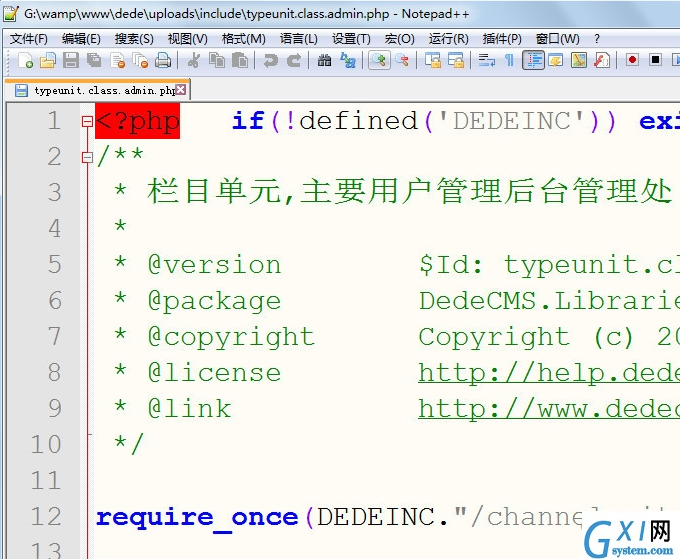Image resolution: width=680 pixels, height=559 pixels.
Task: Open the 文件(F) menu
Action: [29, 39]
